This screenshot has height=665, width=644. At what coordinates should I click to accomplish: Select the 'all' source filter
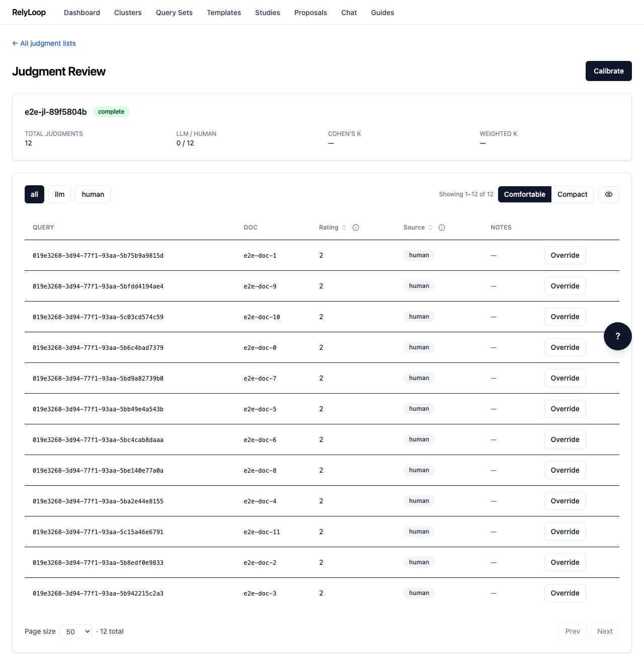coord(34,194)
